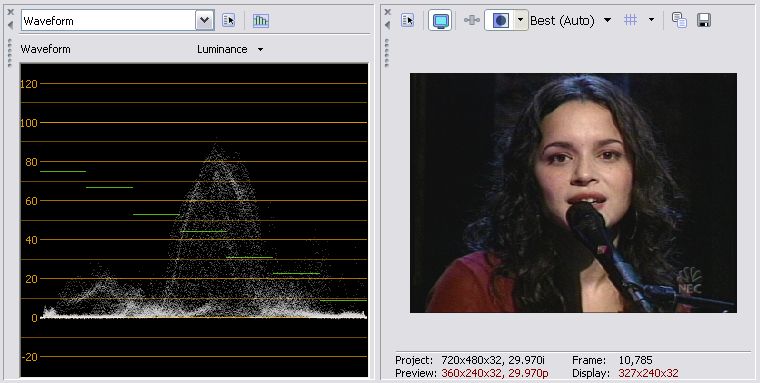Expand the Best (Auto) quality arrow

[x=607, y=20]
